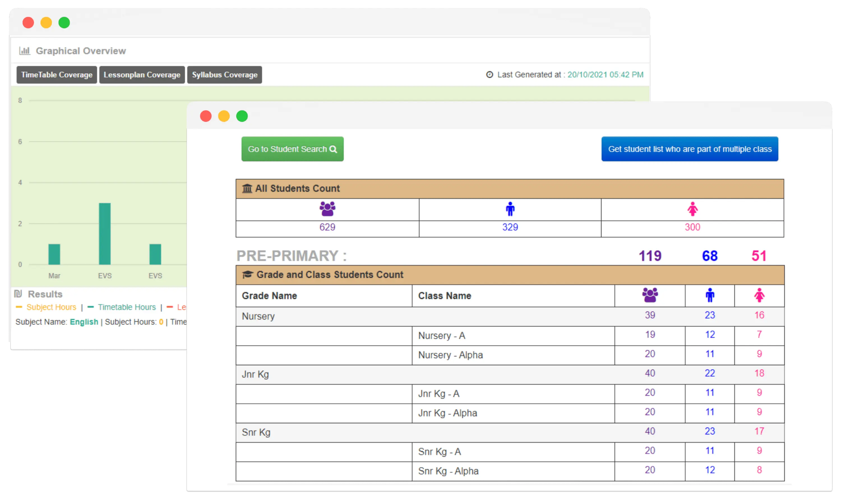Image resolution: width=841 pixels, height=504 pixels.
Task: Click the bar chart icon beside Graphical Overview
Action: [24, 51]
